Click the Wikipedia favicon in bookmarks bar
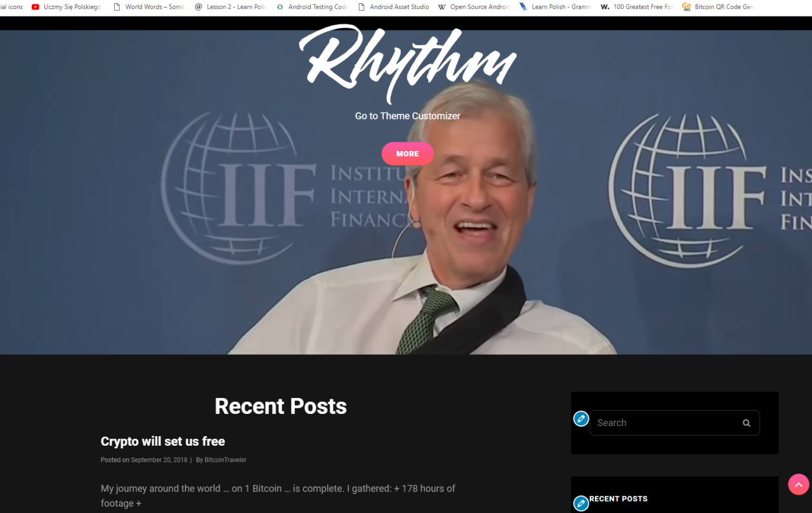 [x=442, y=7]
